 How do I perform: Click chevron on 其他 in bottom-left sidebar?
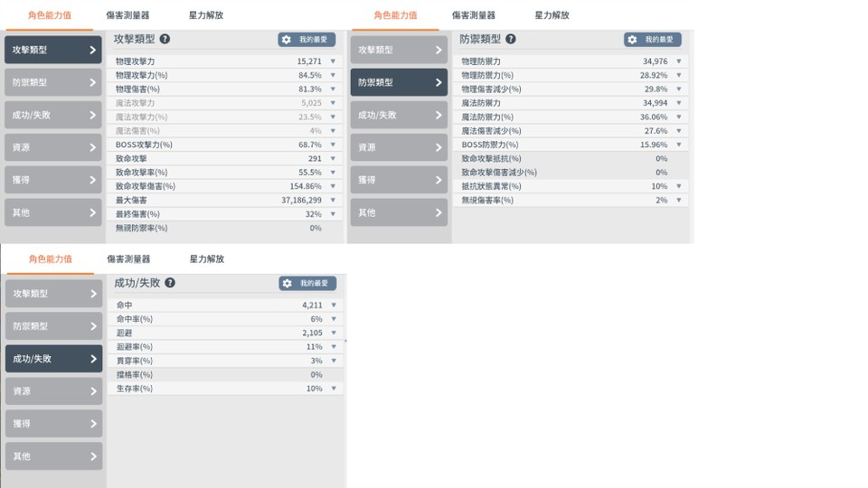pyautogui.click(x=93, y=456)
